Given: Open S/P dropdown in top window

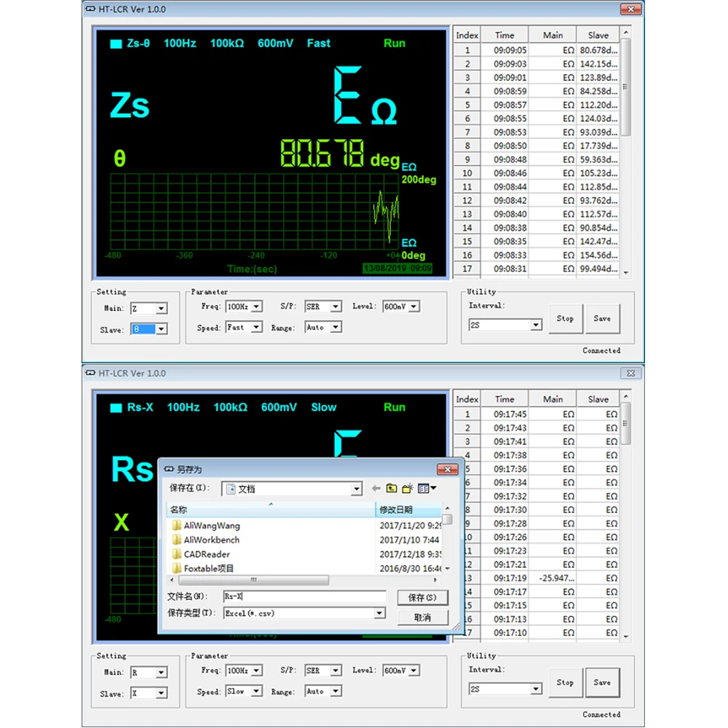Looking at the screenshot, I should (335, 306).
